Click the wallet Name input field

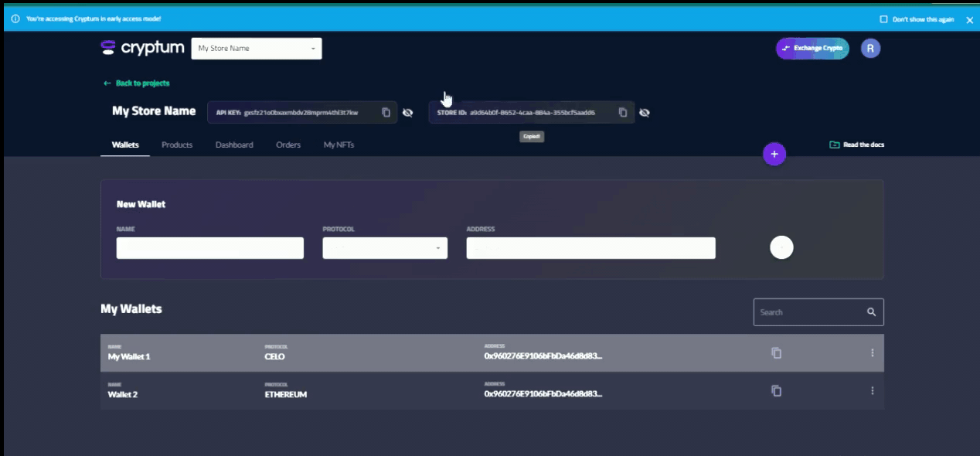point(210,248)
